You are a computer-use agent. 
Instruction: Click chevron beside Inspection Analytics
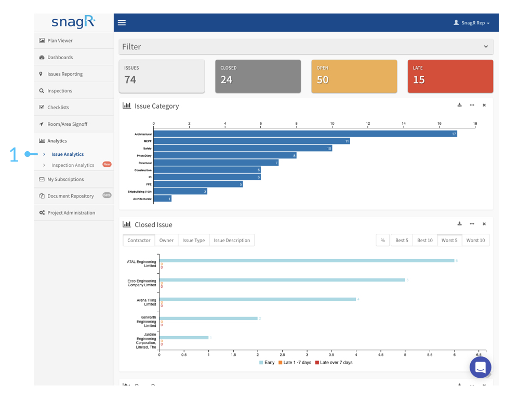44,165
